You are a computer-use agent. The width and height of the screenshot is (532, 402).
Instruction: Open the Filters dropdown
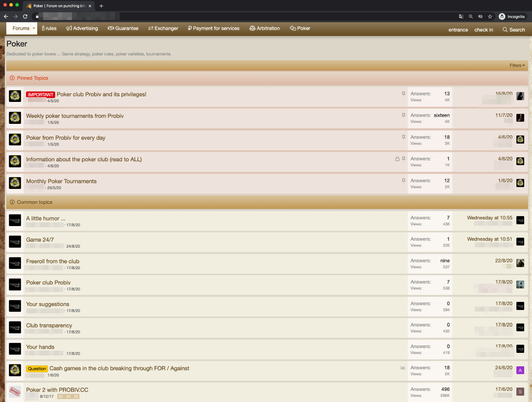pyautogui.click(x=517, y=65)
